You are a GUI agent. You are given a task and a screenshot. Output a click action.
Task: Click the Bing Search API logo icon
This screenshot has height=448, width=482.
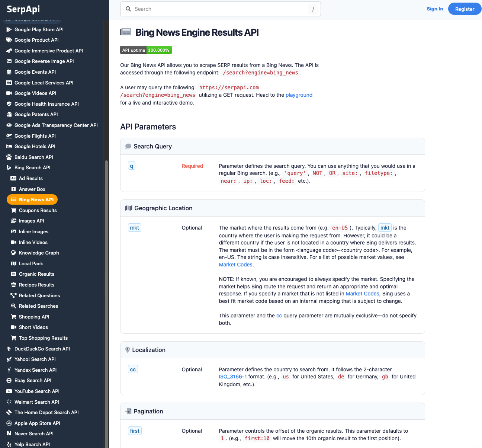[x=9, y=167]
